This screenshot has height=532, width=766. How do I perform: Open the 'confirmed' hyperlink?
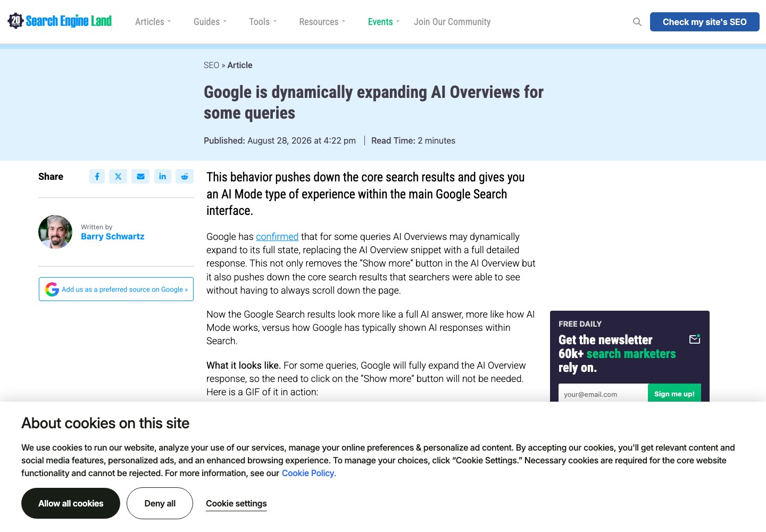pyautogui.click(x=277, y=237)
